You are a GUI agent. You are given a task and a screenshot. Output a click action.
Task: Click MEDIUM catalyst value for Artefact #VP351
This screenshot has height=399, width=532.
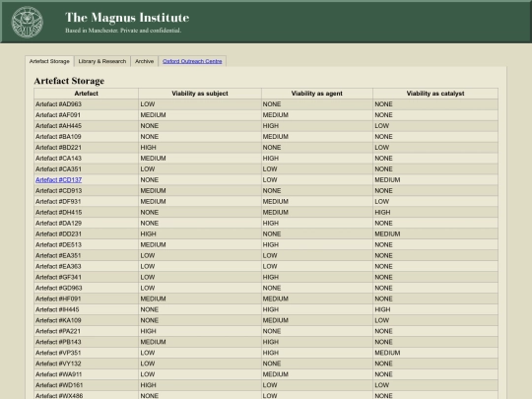(x=387, y=353)
